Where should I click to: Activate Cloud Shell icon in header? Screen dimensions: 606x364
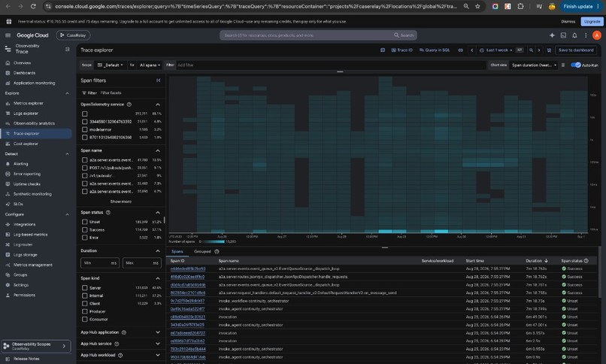point(563,35)
